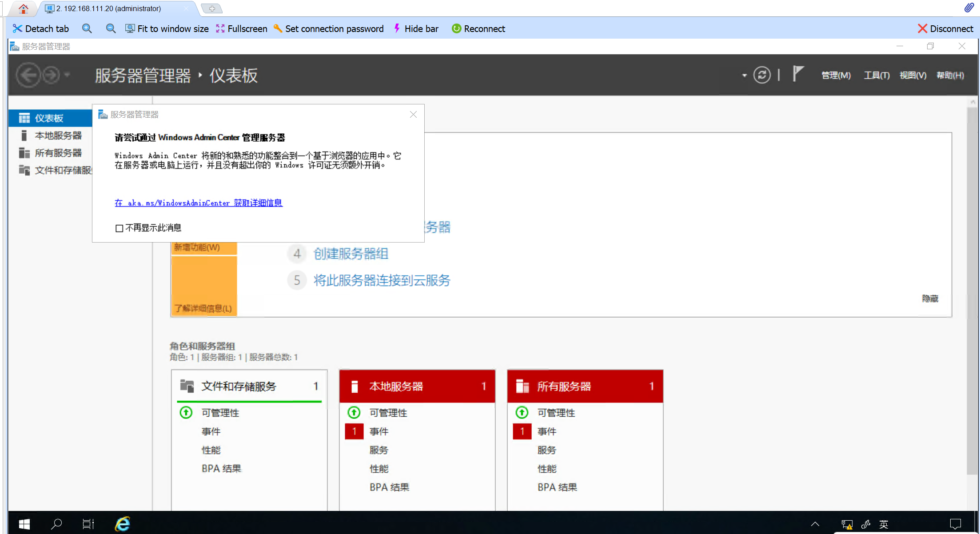Open the aka.ms/WindowsAdminCenter link
The width and height of the screenshot is (980, 534).
click(199, 203)
